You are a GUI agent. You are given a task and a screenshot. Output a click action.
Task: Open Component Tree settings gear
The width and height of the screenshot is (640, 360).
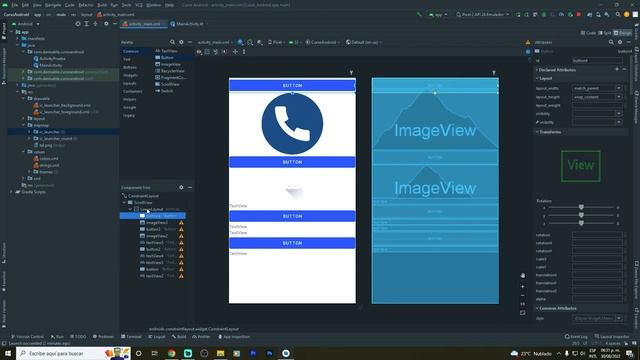(181, 187)
